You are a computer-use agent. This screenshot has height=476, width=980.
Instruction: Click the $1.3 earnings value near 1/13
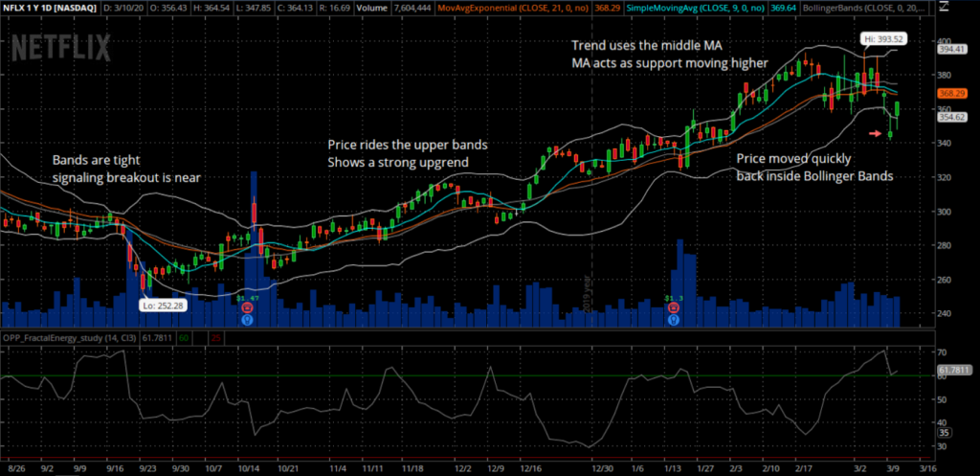[674, 299]
